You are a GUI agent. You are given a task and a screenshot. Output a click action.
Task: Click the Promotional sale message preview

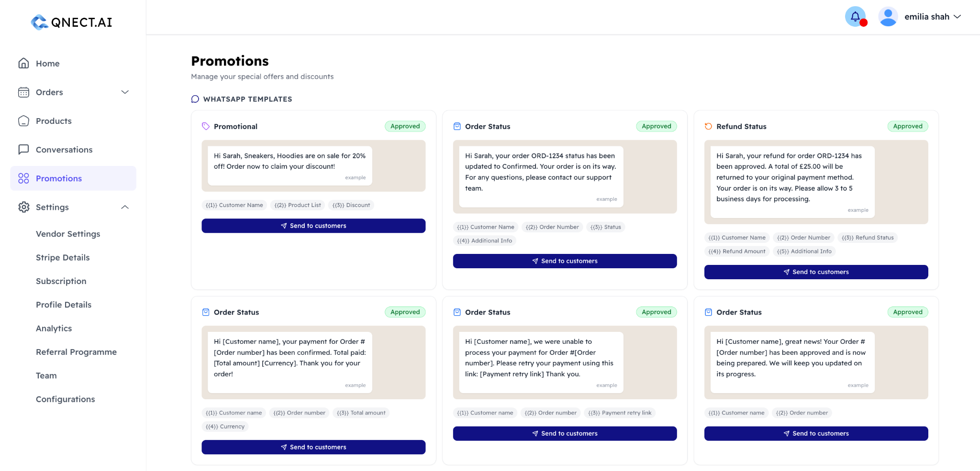tap(290, 166)
